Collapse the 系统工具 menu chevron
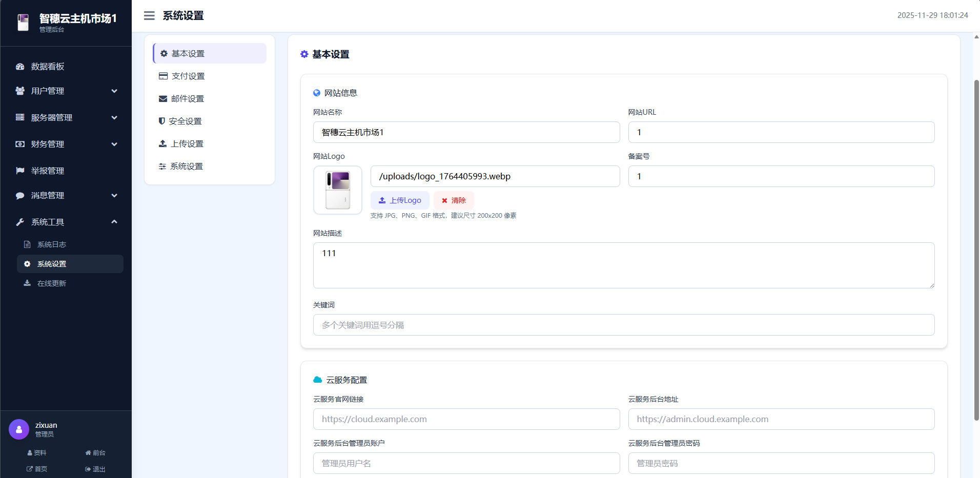This screenshot has height=478, width=980. (114, 222)
